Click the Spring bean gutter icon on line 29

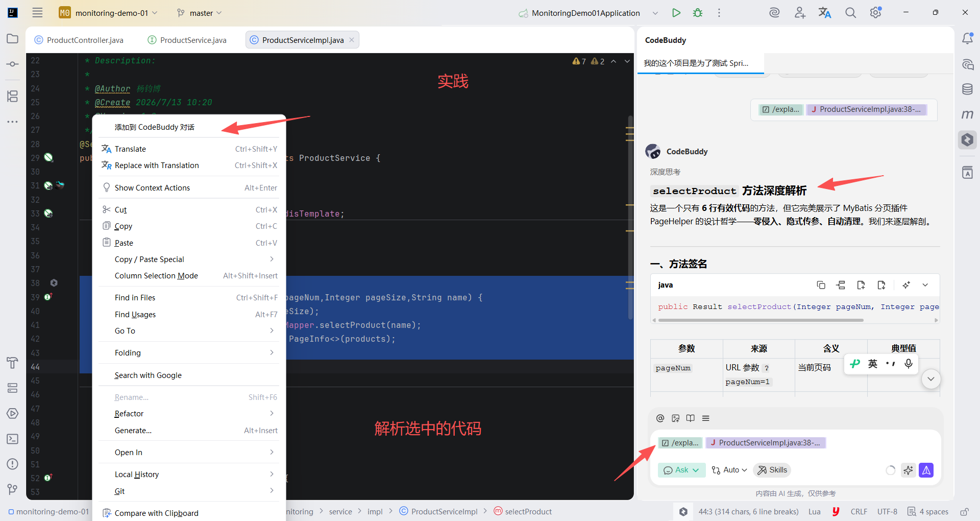[48, 158]
